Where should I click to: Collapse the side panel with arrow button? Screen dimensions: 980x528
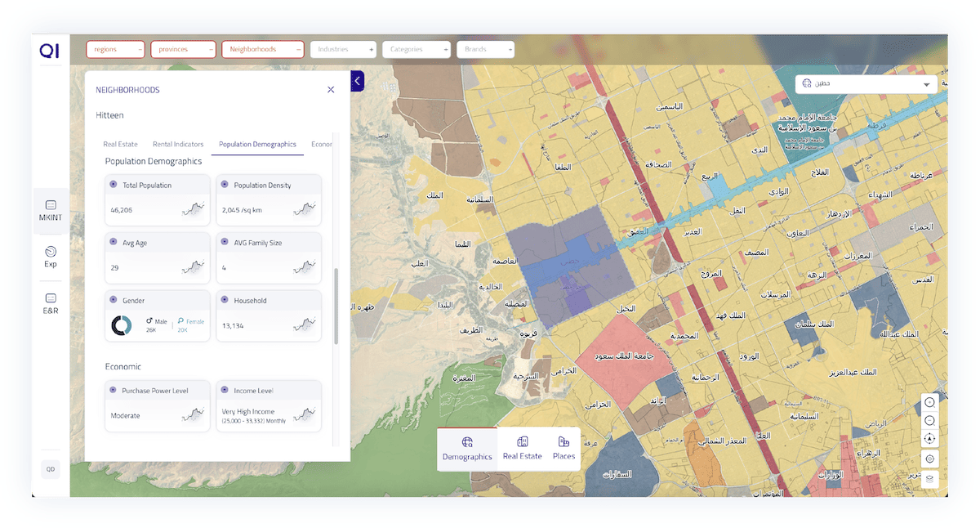[358, 81]
